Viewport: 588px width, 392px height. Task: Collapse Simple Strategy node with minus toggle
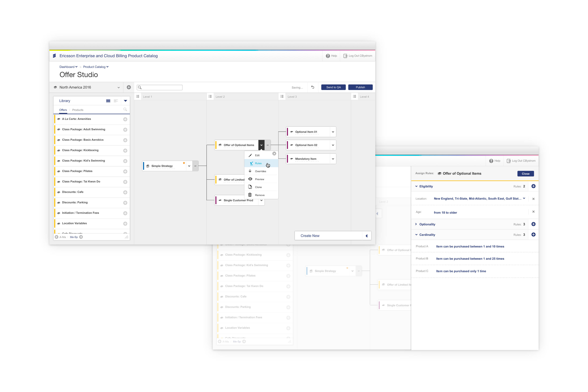[x=195, y=166]
